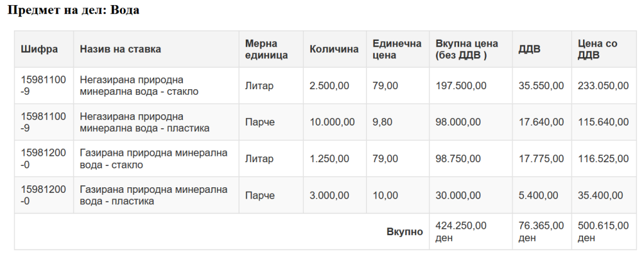
Task: Click the 'Назив на ставка' column header
Action: (x=120, y=49)
